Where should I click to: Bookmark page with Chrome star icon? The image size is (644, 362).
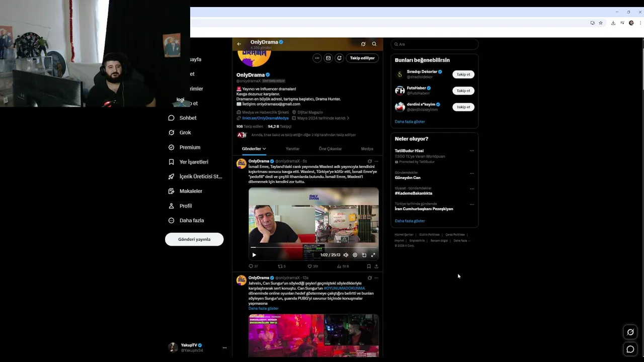(601, 23)
